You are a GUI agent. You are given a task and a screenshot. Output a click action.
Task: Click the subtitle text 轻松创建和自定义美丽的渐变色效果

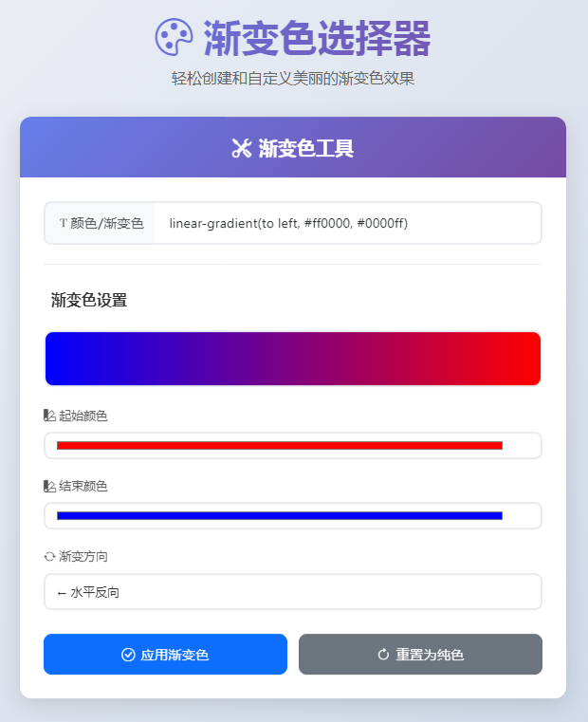click(x=293, y=79)
